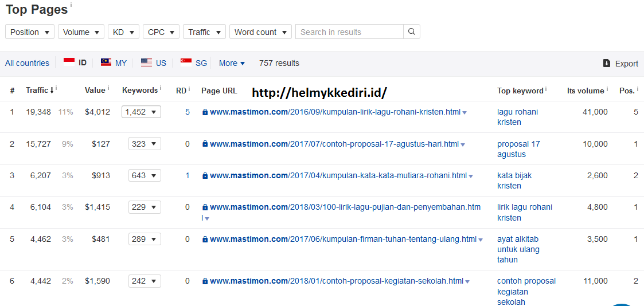Click lock icon of kumpulan-kata-kata-mutiara row
Image resolution: width=644 pixels, height=306 pixels.
pyautogui.click(x=205, y=175)
